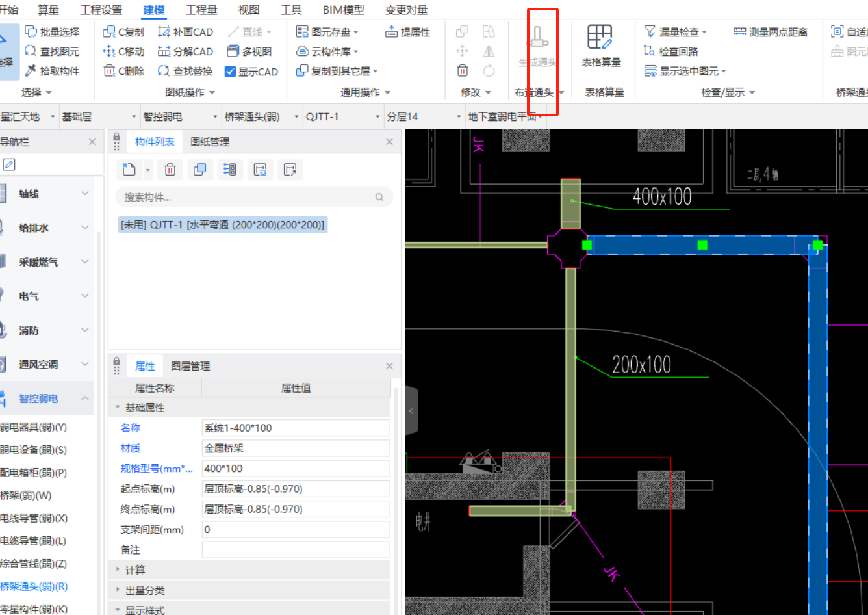Open the 表格算量 table quantity tool
The width and height of the screenshot is (868, 615).
pos(601,47)
